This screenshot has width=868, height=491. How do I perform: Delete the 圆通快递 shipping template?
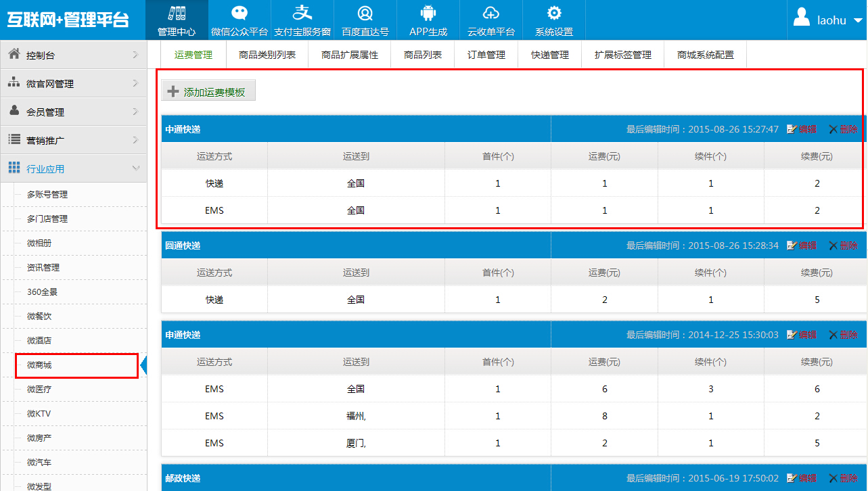[x=843, y=245]
